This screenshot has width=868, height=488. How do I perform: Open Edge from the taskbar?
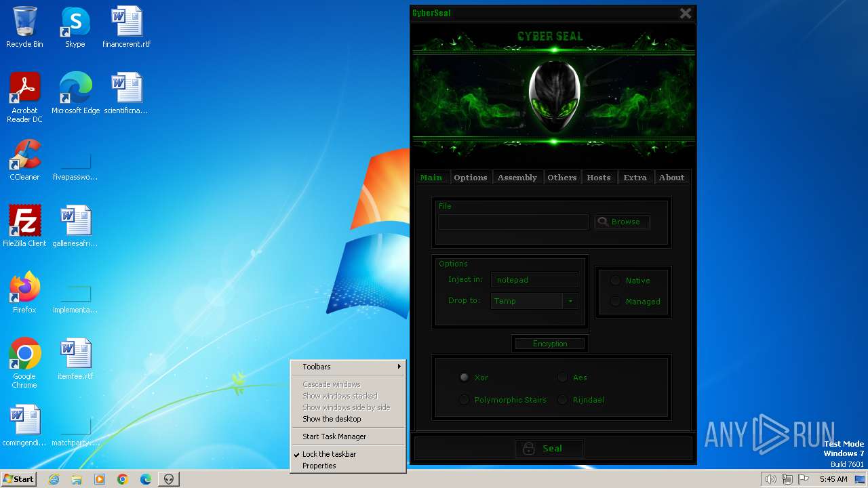pyautogui.click(x=146, y=479)
